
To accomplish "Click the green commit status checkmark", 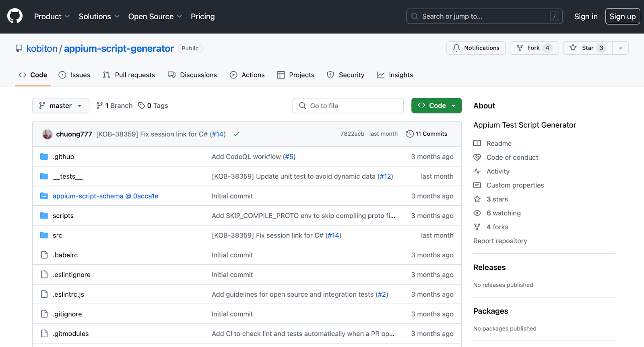I will pos(236,134).
